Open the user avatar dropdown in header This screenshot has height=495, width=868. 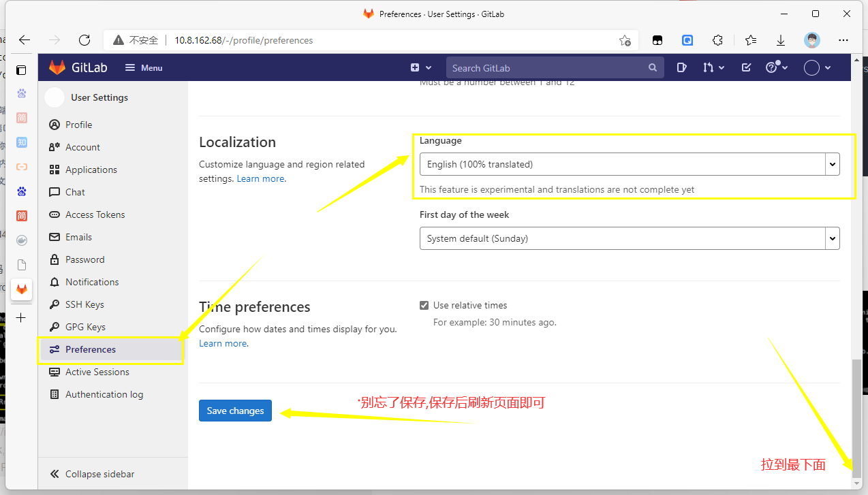tap(818, 67)
